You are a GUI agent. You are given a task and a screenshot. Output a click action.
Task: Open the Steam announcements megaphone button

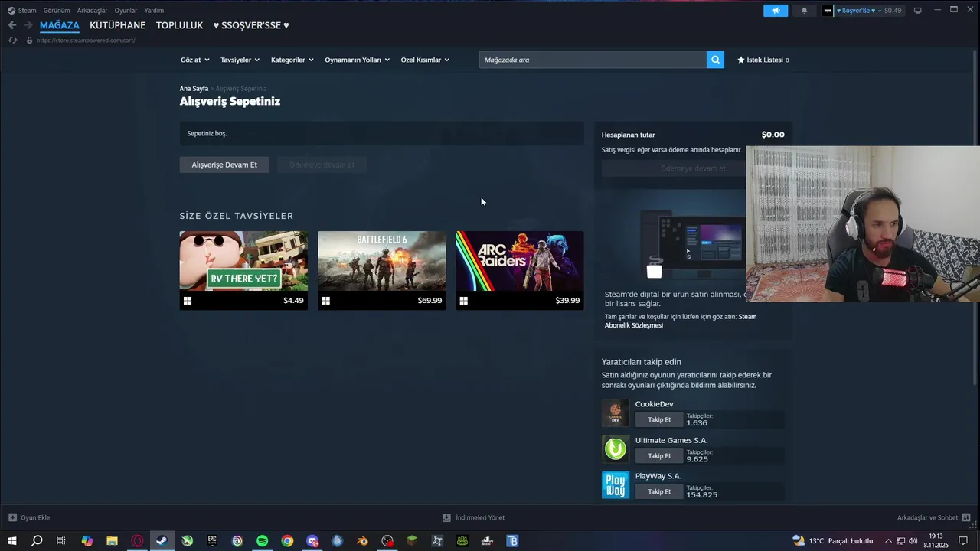click(x=776, y=11)
